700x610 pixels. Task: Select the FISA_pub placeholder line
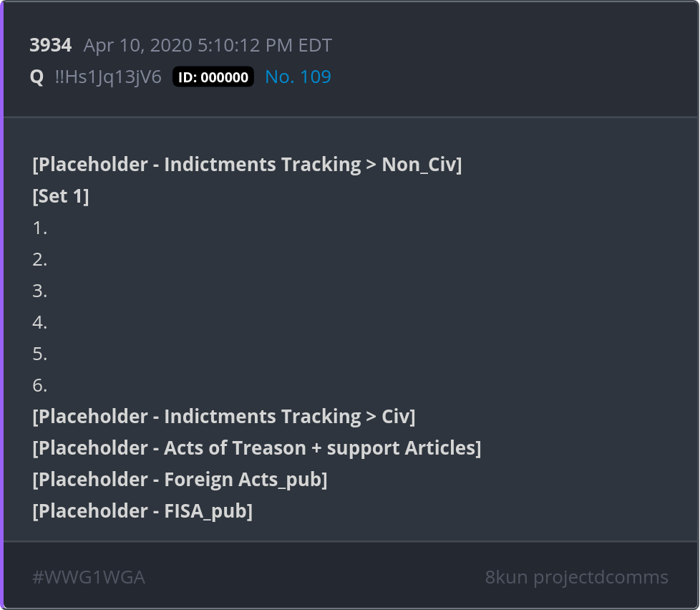pyautogui.click(x=142, y=511)
